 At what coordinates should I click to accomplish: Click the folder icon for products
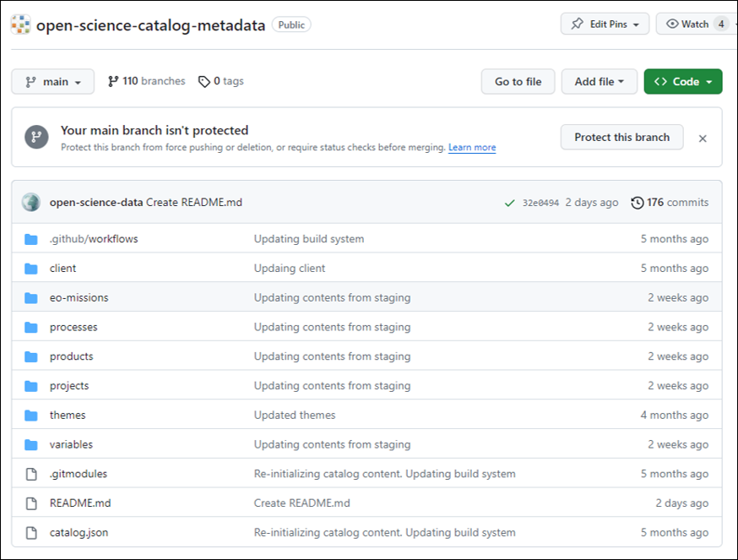(x=31, y=356)
